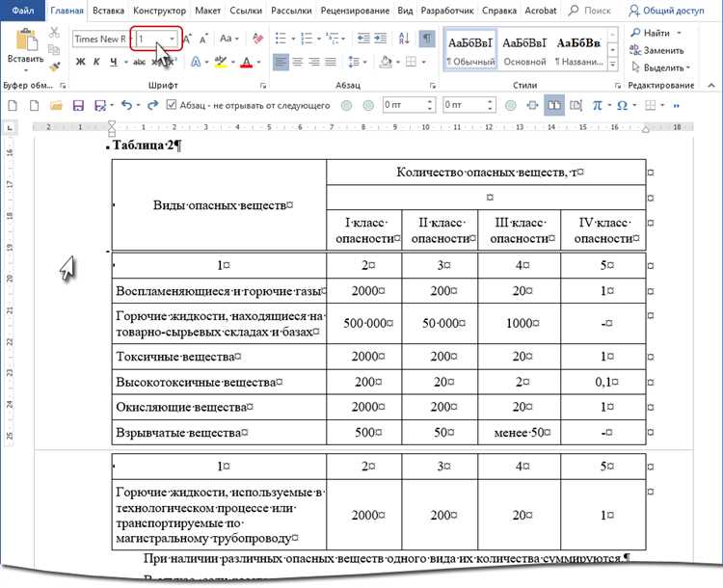Click the Общий доступ share button
Viewport: 723px width, 588px height.
[666, 11]
